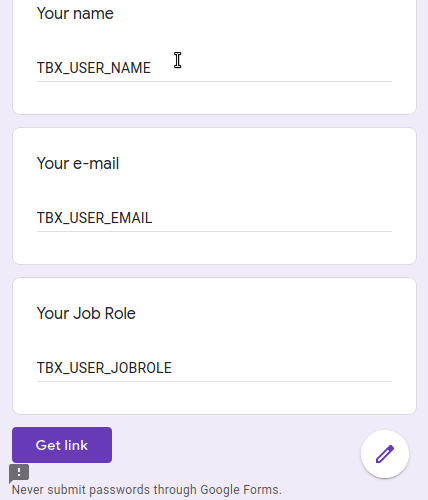Select the "Your Job Role" question title
This screenshot has height=500, width=428.
[86, 313]
